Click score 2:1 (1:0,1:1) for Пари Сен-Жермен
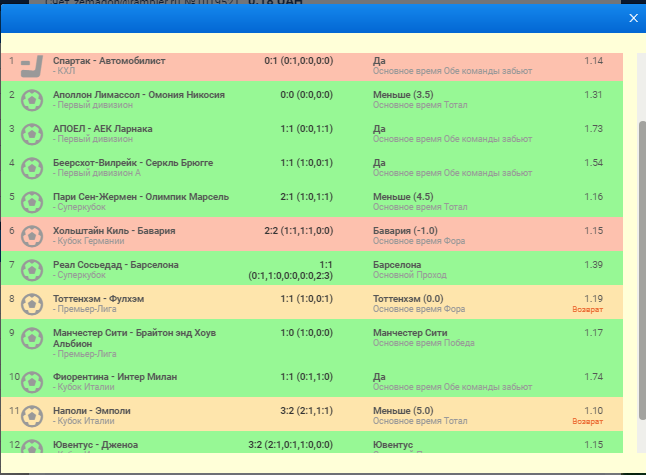This screenshot has width=646, height=475. click(307, 197)
